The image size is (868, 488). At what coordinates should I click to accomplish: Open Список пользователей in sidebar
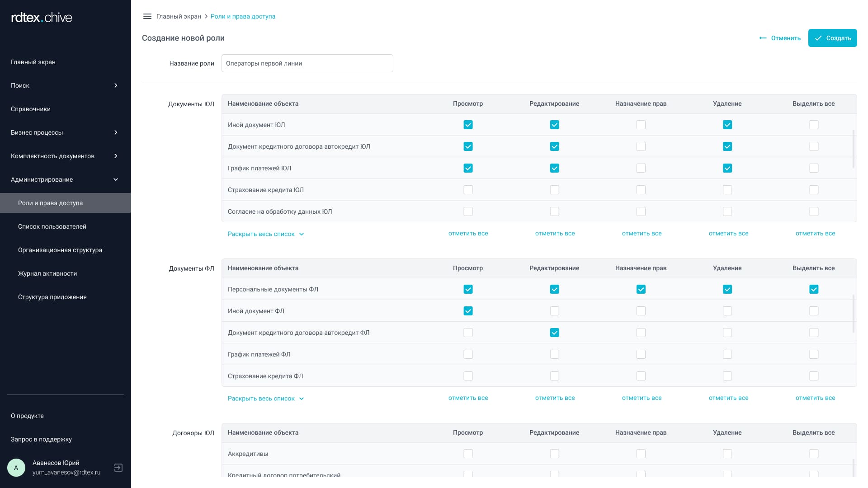click(52, 226)
